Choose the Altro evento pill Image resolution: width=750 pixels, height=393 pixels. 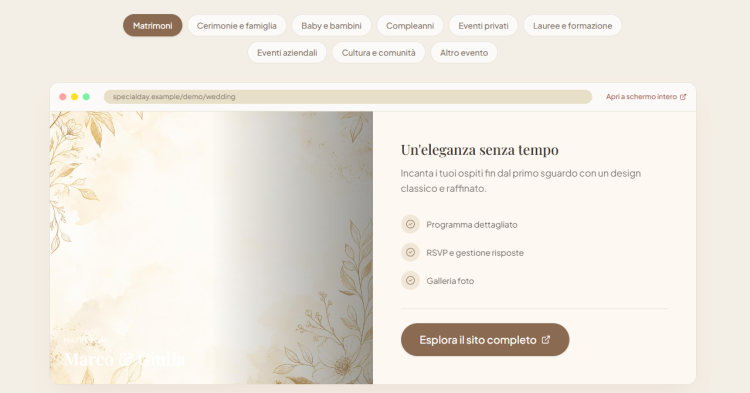[464, 53]
